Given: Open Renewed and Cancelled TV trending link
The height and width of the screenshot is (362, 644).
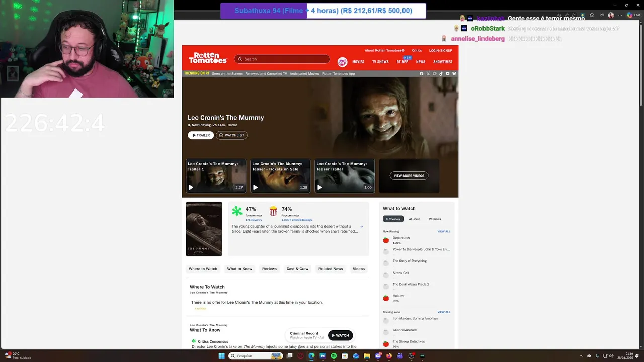Looking at the screenshot, I should [266, 74].
